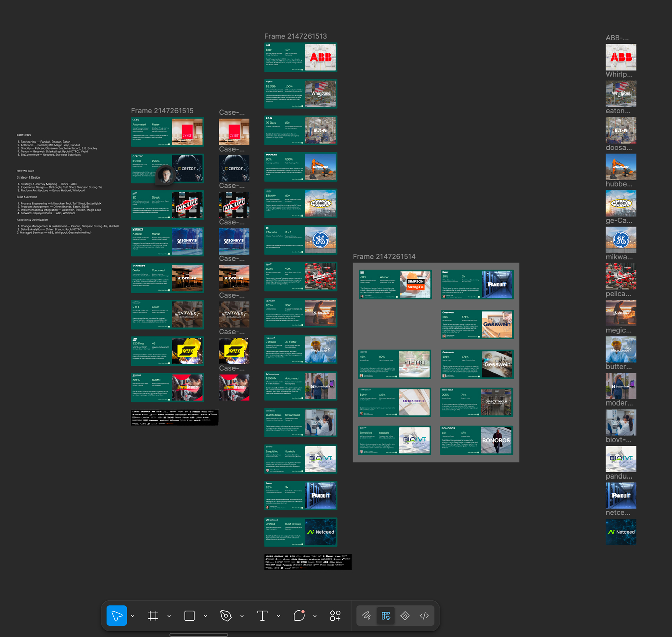Open Pen tool options dropdown
672x637 pixels.
pos(242,616)
